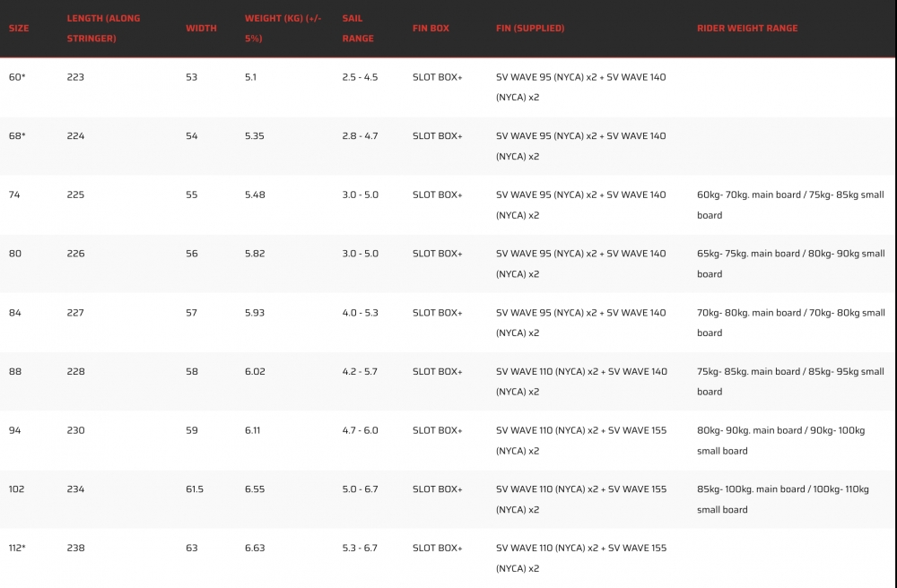Select the 61.5 width value
Image resolution: width=897 pixels, height=588 pixels.
(195, 489)
